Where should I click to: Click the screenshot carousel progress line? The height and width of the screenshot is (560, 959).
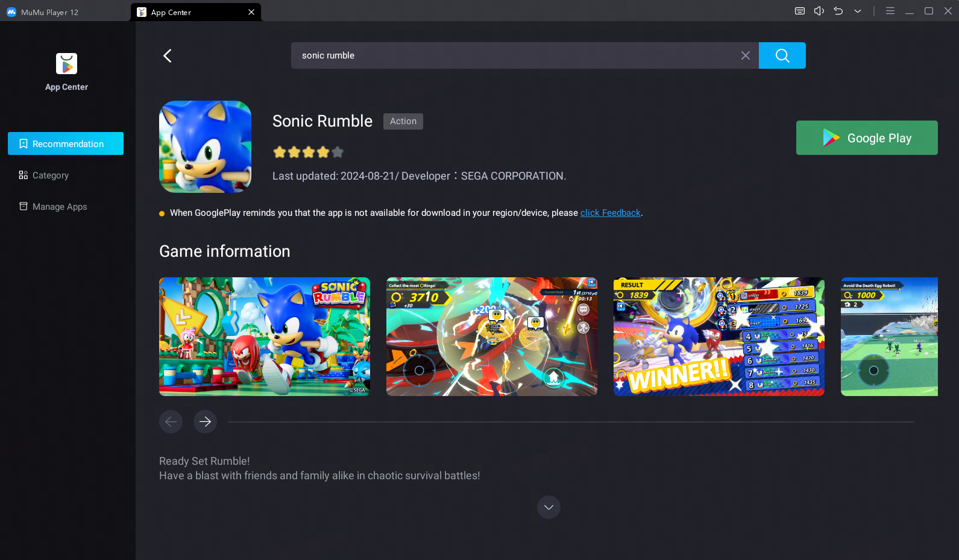(x=571, y=422)
